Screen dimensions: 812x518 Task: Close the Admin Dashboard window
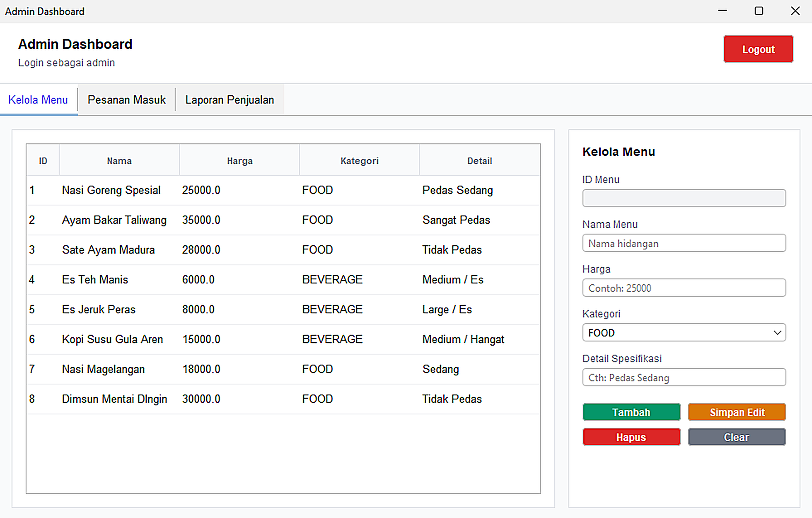pos(795,11)
